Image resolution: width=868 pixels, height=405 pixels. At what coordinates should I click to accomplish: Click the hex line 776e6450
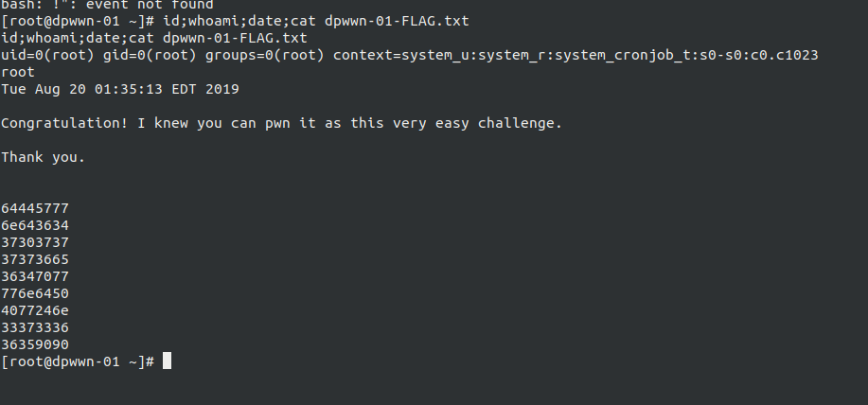35,293
